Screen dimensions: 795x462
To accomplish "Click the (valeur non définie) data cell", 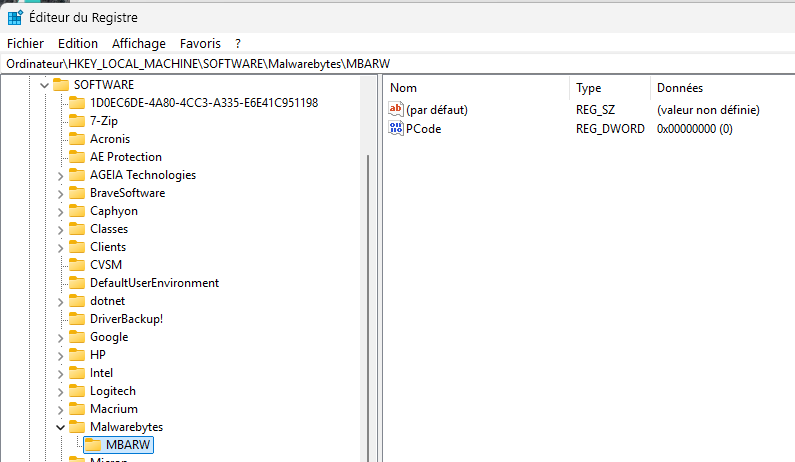I will click(x=708, y=110).
